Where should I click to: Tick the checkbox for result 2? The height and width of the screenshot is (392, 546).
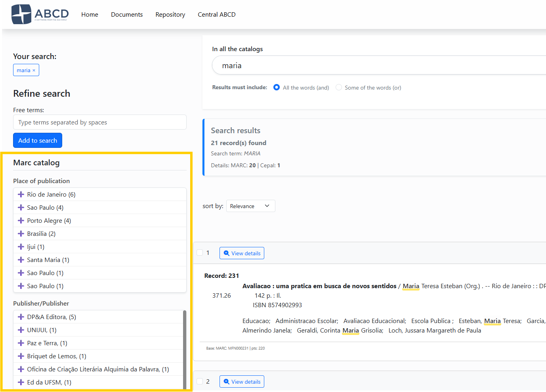point(200,381)
